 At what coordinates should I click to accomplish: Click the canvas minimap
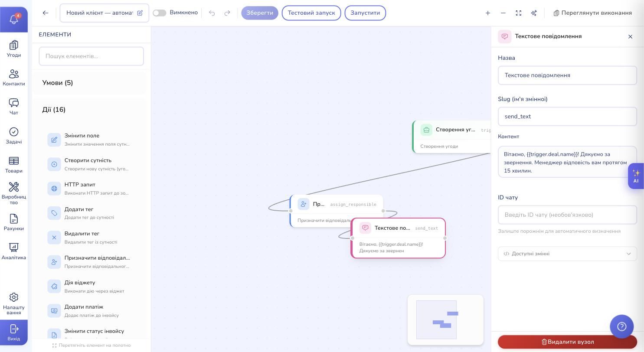click(x=445, y=320)
